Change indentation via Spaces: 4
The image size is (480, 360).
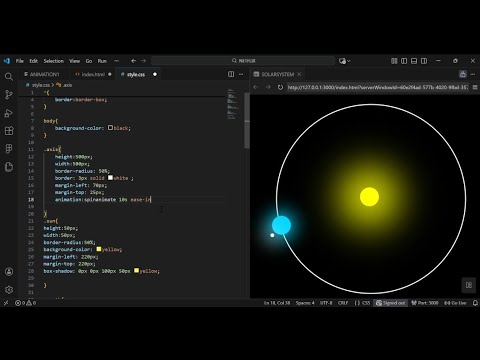(x=305, y=303)
